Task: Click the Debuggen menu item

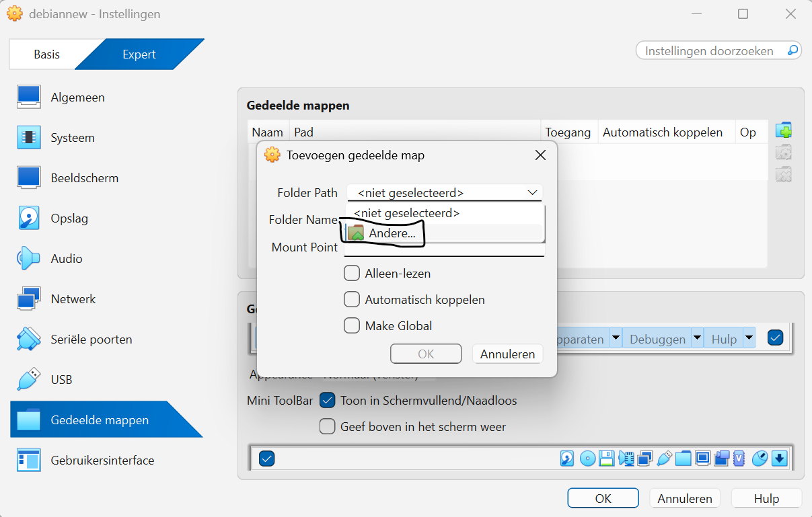Action: [657, 340]
